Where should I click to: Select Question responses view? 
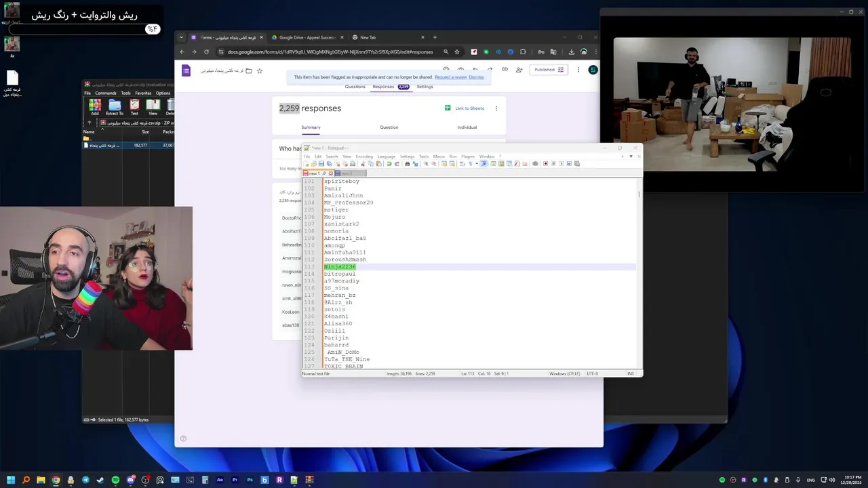click(389, 127)
